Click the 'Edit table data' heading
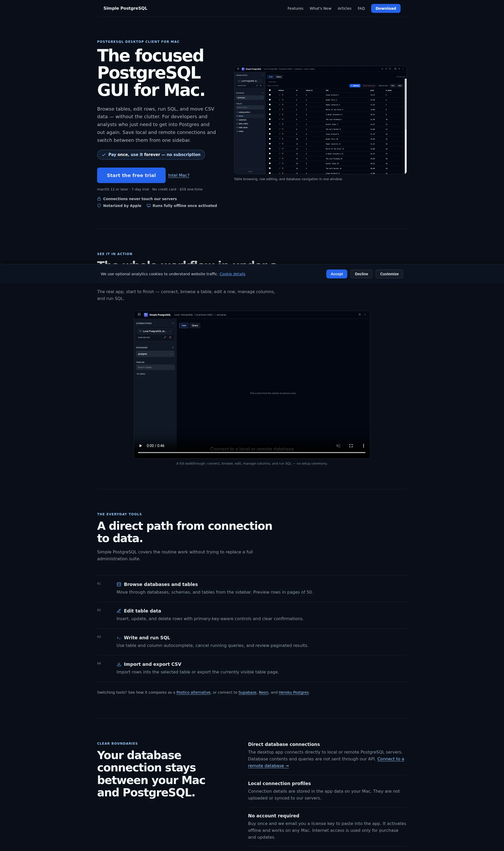The width and height of the screenshot is (504, 851). 142,611
